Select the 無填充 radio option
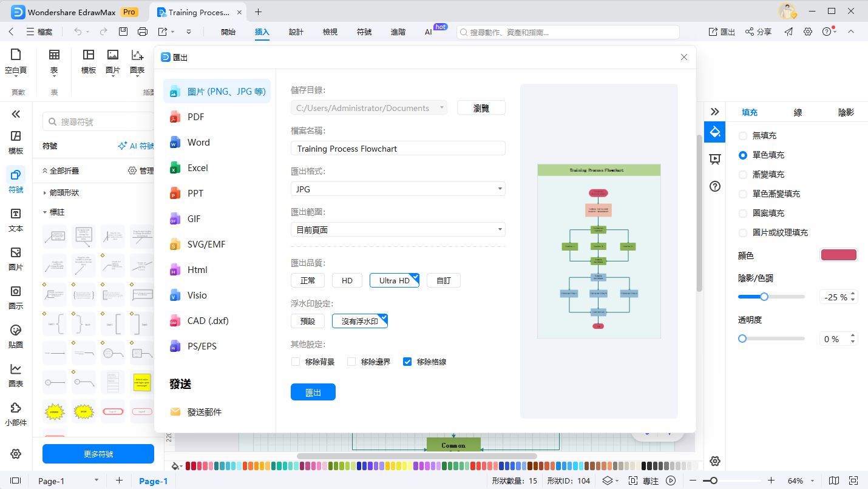868x489 pixels. pyautogui.click(x=743, y=136)
